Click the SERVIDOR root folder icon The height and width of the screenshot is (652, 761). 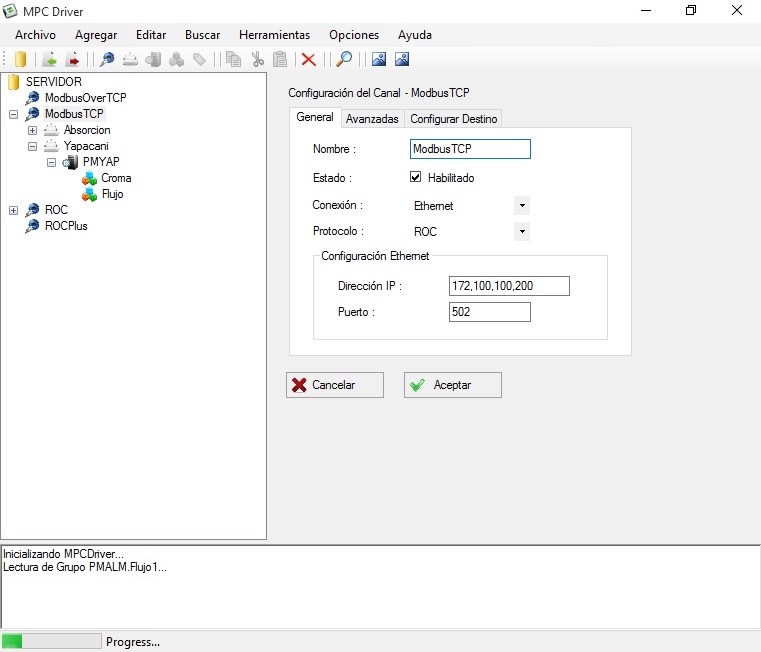[14, 82]
